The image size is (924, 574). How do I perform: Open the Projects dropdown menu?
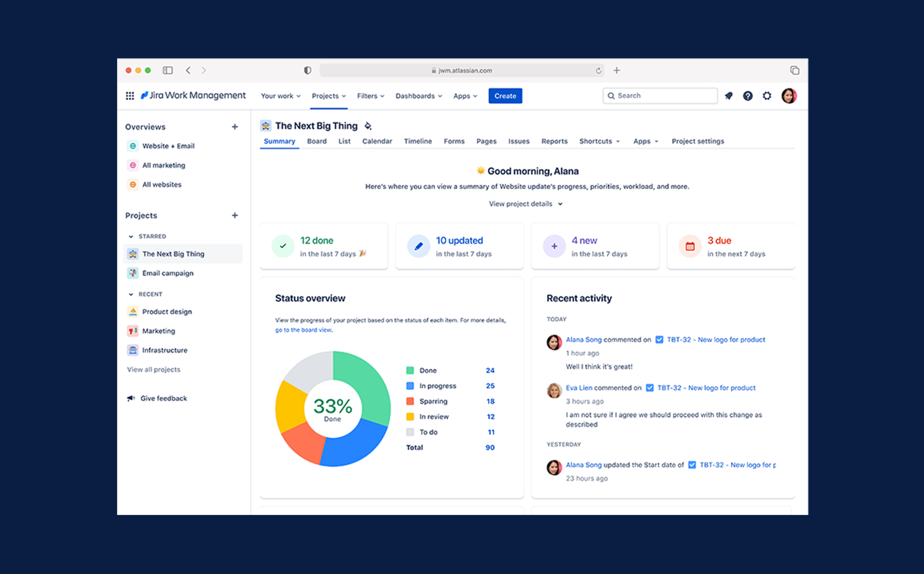pyautogui.click(x=329, y=96)
